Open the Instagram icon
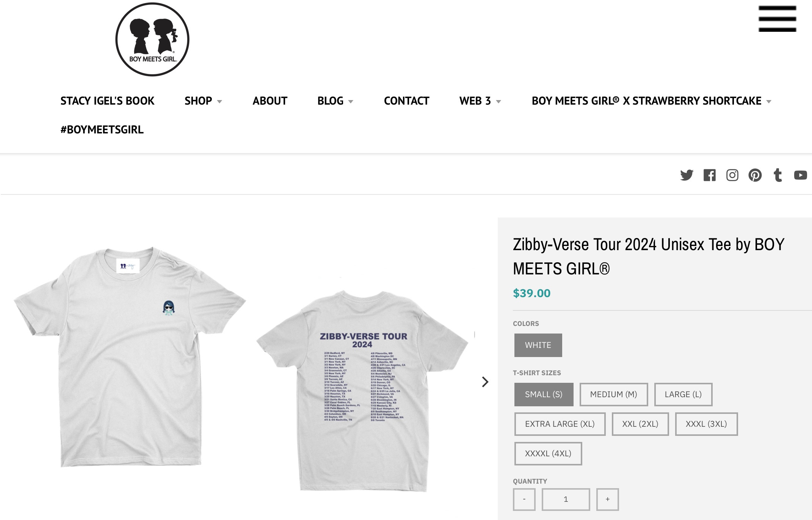This screenshot has width=812, height=520. [732, 175]
